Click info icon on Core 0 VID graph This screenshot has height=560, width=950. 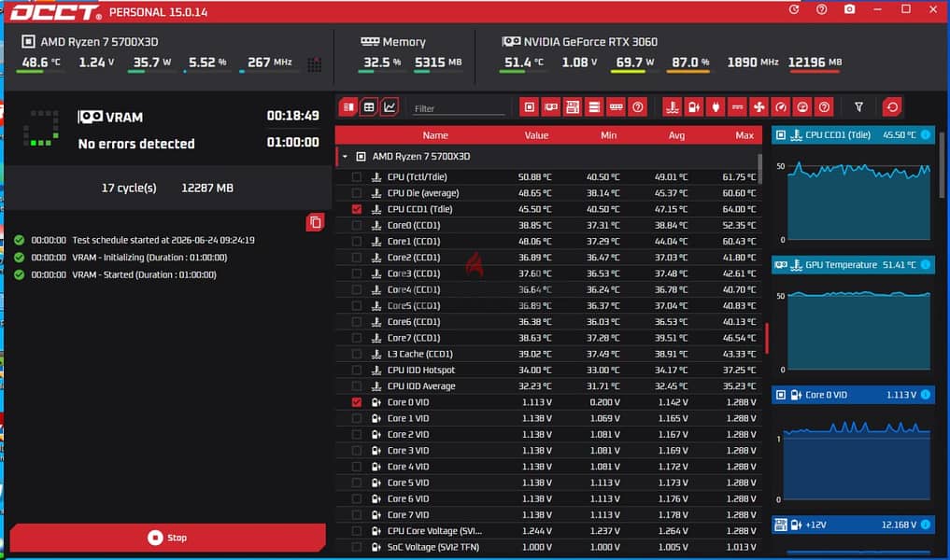pyautogui.click(x=925, y=395)
